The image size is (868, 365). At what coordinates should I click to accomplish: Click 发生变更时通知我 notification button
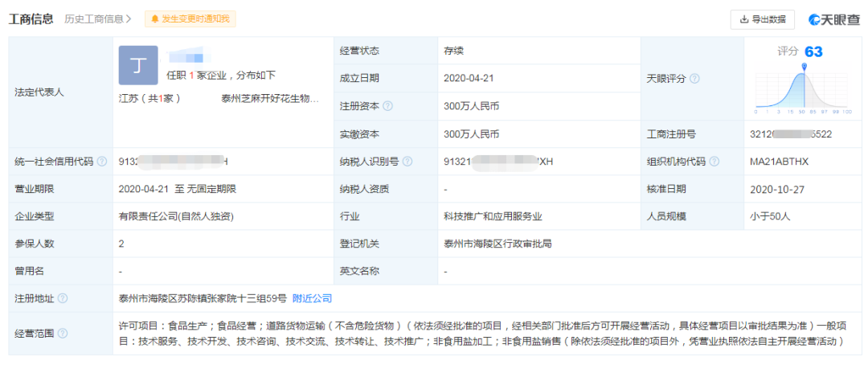(x=190, y=18)
